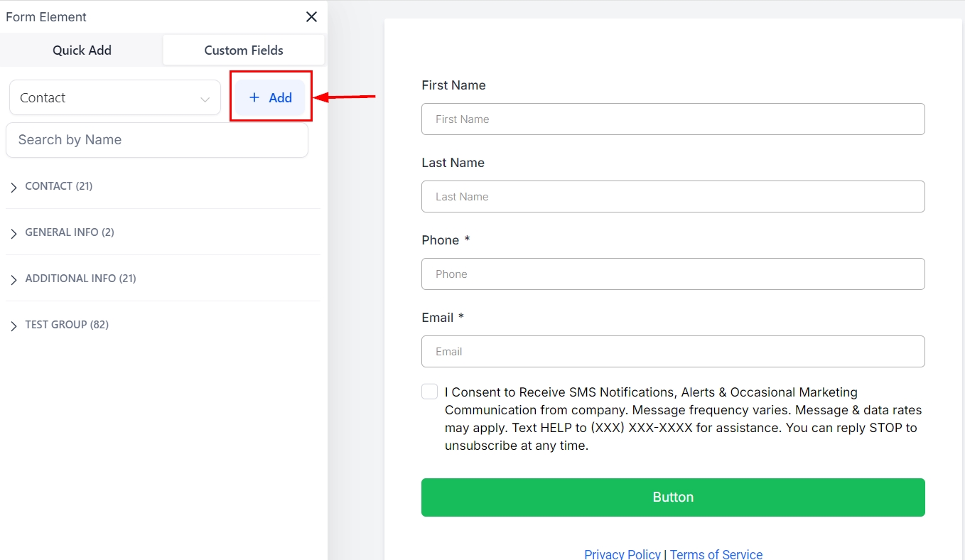Close the Form Element panel

[311, 17]
